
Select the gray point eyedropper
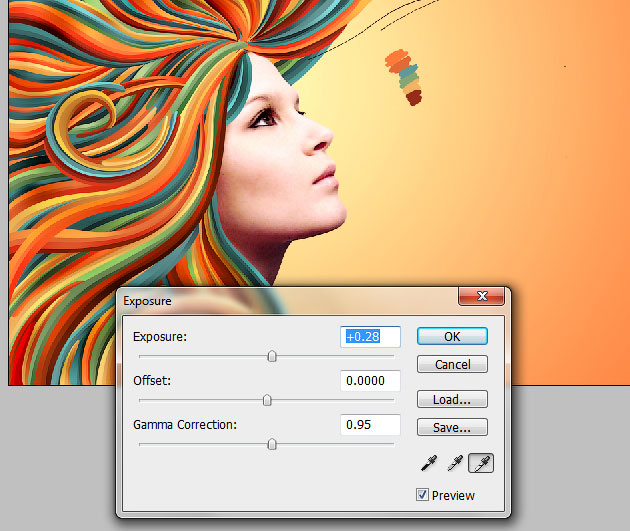[454, 463]
